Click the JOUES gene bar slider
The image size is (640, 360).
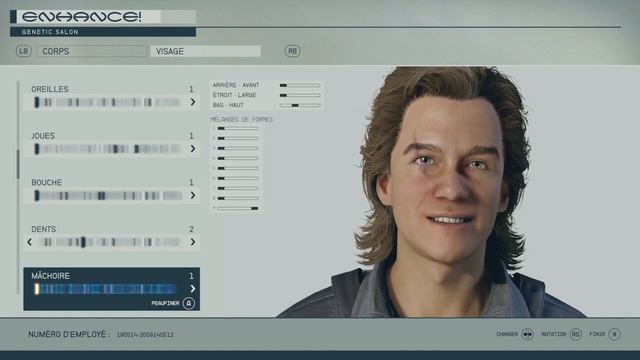(x=107, y=149)
